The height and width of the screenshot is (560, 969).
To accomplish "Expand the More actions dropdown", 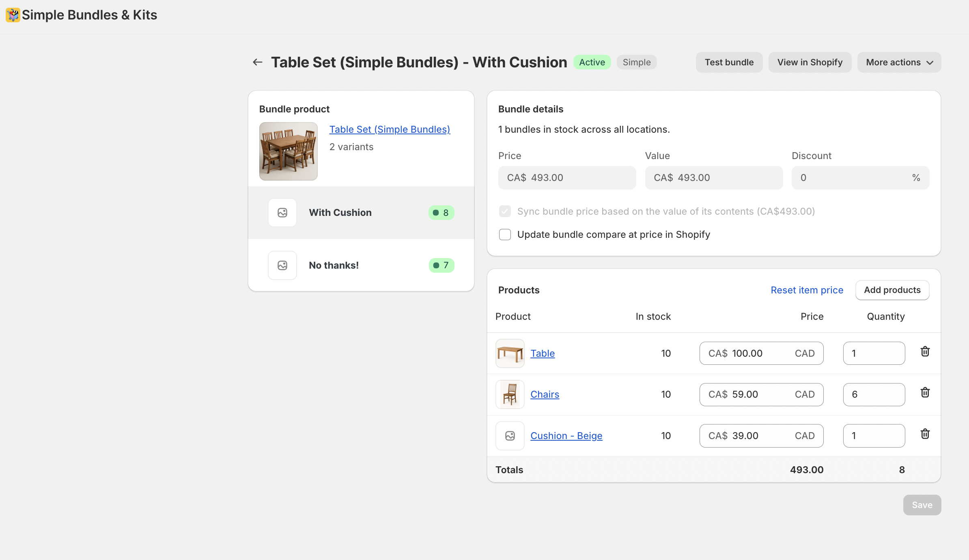I will 899,62.
